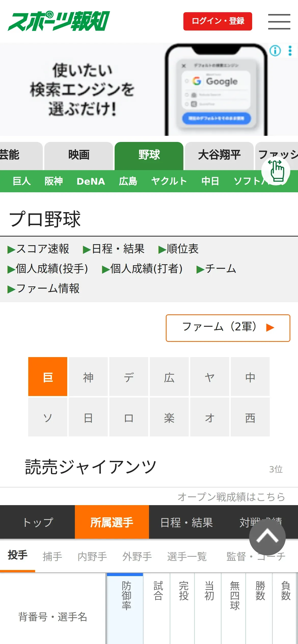Switch to the 大谷翔平 tab

point(219,155)
